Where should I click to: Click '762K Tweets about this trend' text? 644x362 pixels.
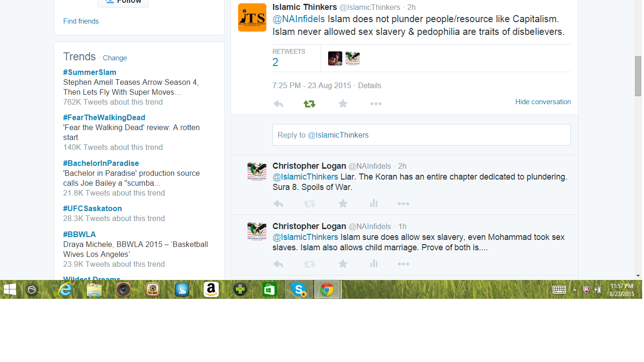click(113, 102)
